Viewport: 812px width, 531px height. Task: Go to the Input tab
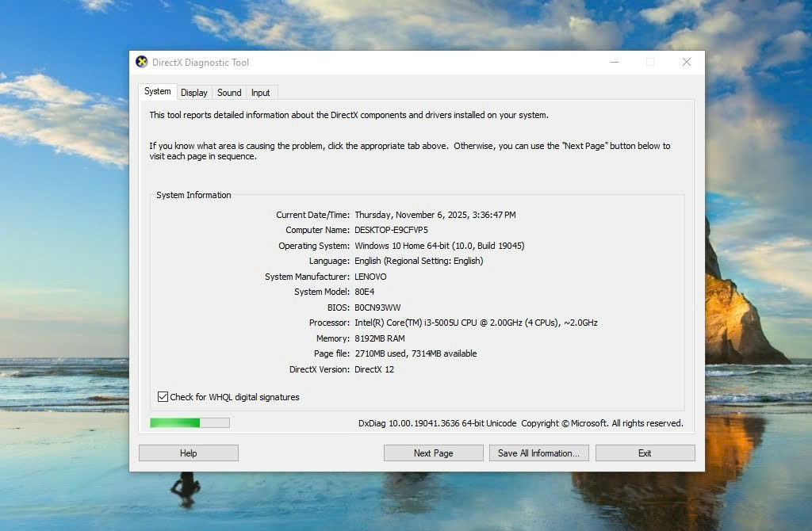click(x=261, y=93)
